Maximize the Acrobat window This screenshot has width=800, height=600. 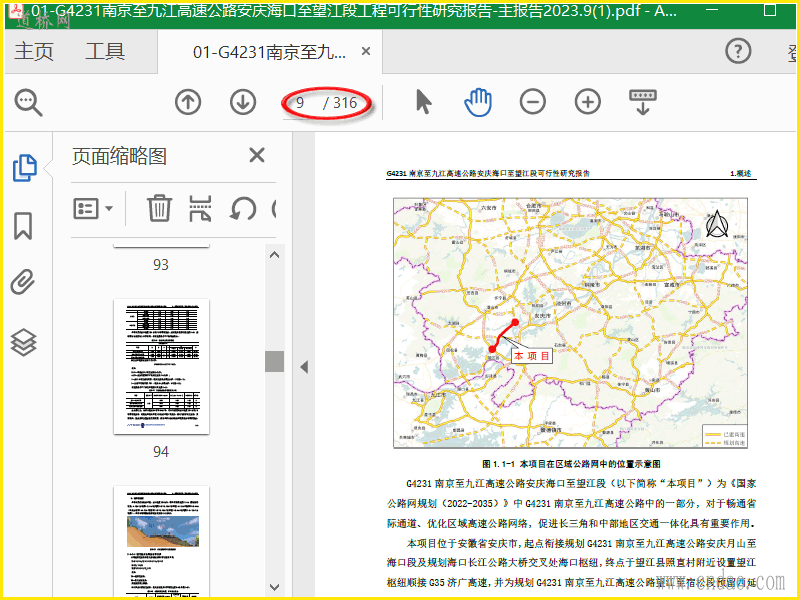point(770,10)
